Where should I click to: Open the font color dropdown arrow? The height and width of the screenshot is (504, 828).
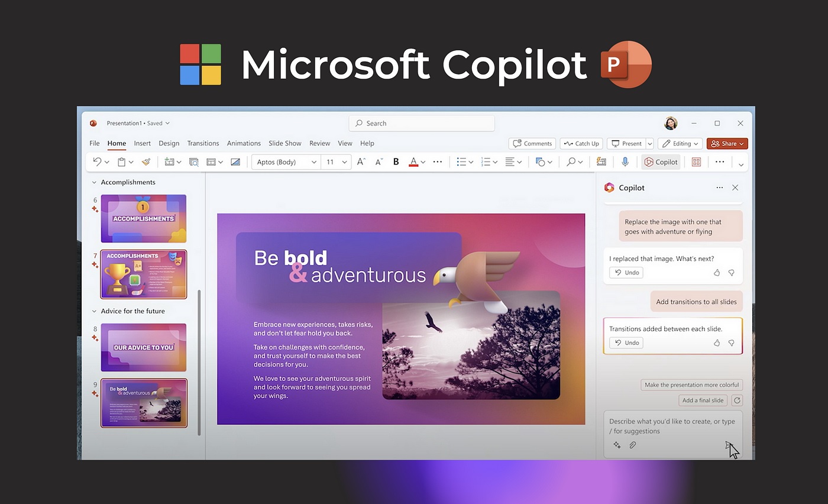tap(423, 162)
